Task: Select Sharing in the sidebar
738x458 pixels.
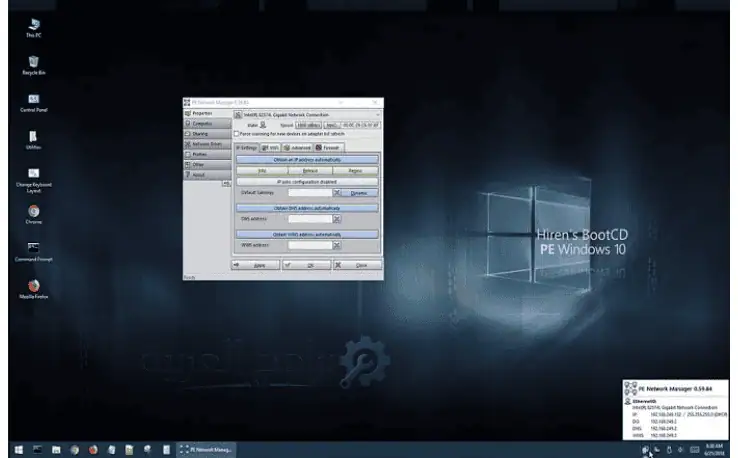Action: pyautogui.click(x=208, y=134)
